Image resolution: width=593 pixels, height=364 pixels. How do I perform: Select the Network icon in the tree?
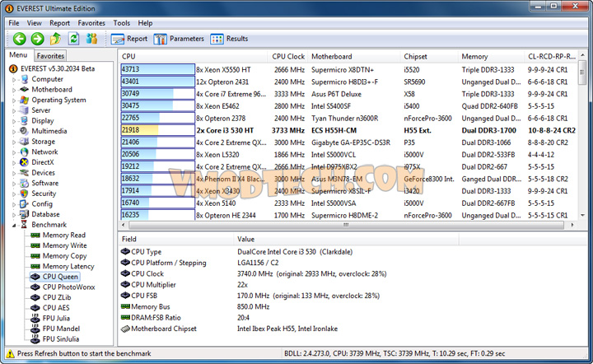click(24, 152)
